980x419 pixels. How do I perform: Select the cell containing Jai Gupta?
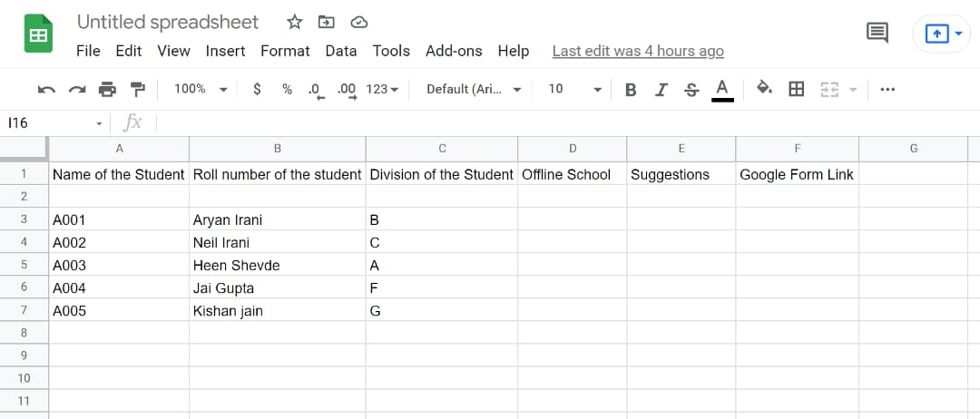pos(278,287)
